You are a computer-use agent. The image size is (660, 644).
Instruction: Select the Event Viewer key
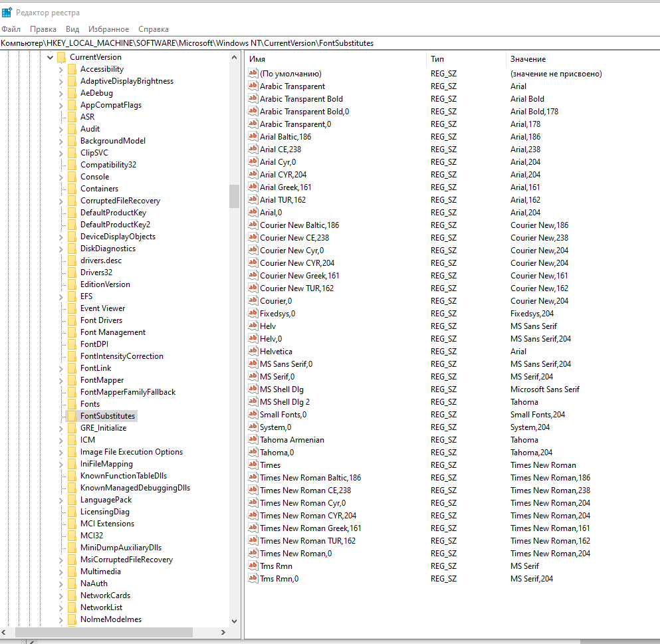[103, 308]
